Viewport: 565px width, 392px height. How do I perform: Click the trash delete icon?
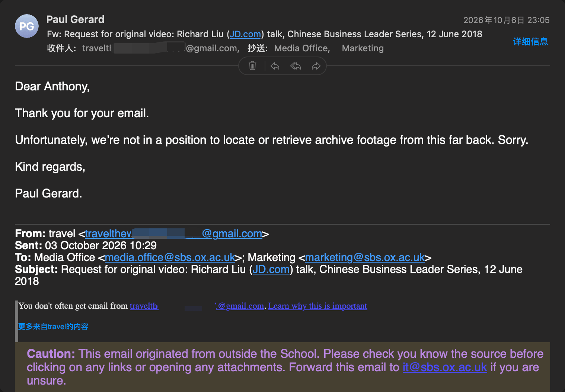click(252, 66)
